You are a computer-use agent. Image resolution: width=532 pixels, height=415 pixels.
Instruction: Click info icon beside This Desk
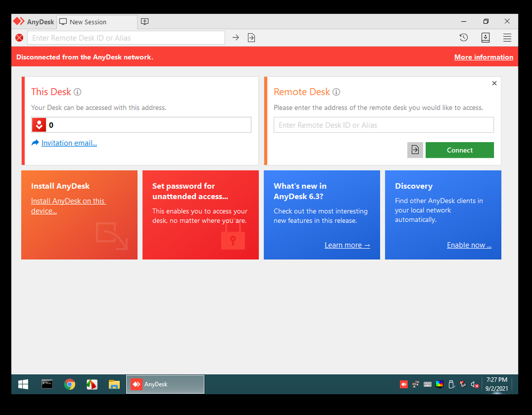point(77,92)
